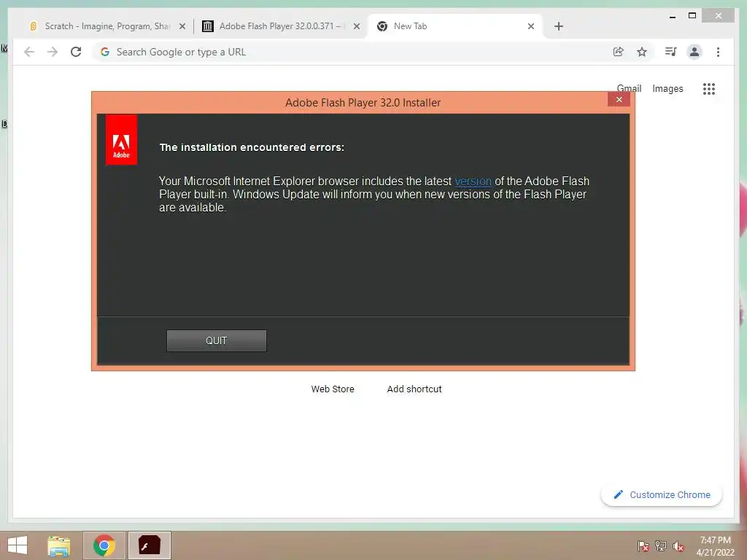The width and height of the screenshot is (747, 560).
Task: Reload the current page
Action: pyautogui.click(x=76, y=52)
